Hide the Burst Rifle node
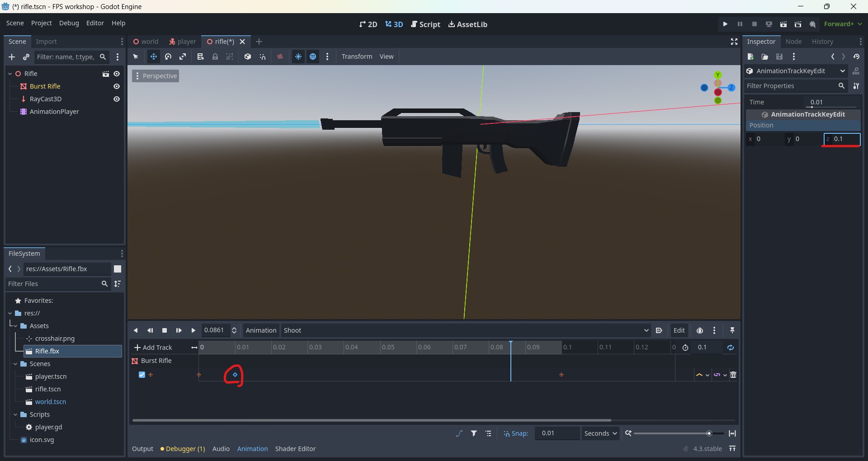Viewport: 868px width, 461px height. pos(117,86)
